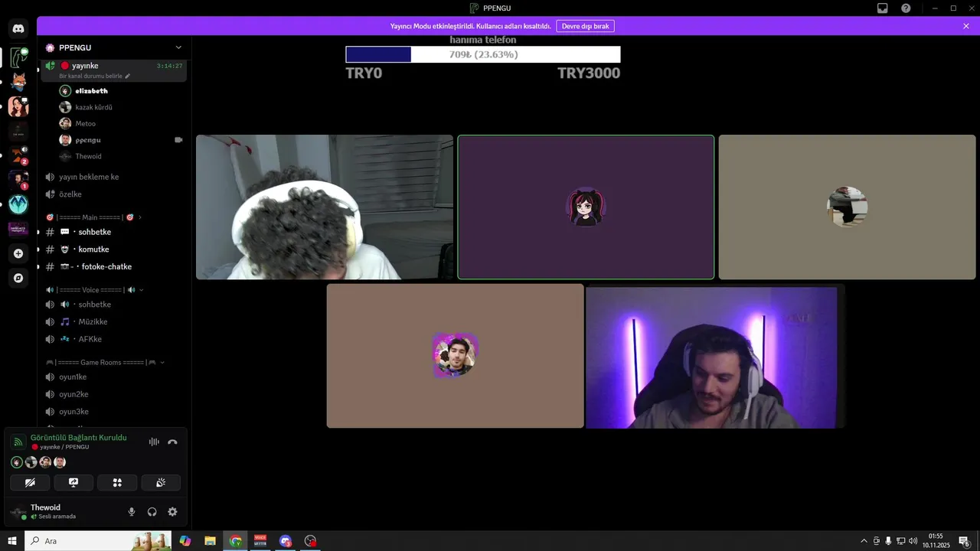Open the purple banner server icon
The width and height of the screenshot is (980, 551).
pos(18,229)
